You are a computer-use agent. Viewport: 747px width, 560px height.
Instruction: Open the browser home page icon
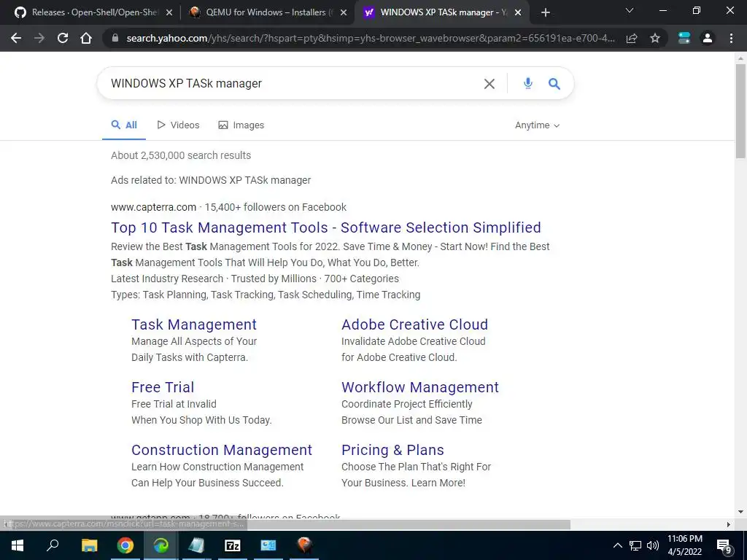tap(86, 38)
